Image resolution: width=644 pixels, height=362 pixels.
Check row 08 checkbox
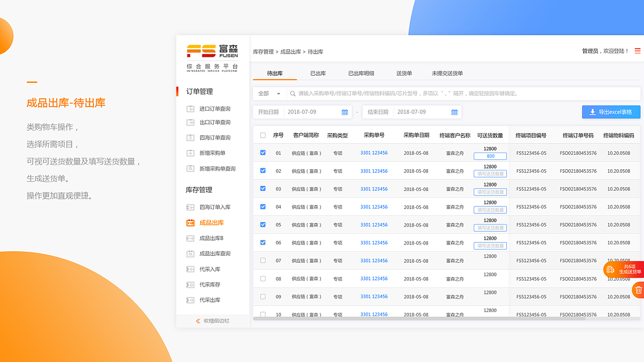pyautogui.click(x=263, y=279)
